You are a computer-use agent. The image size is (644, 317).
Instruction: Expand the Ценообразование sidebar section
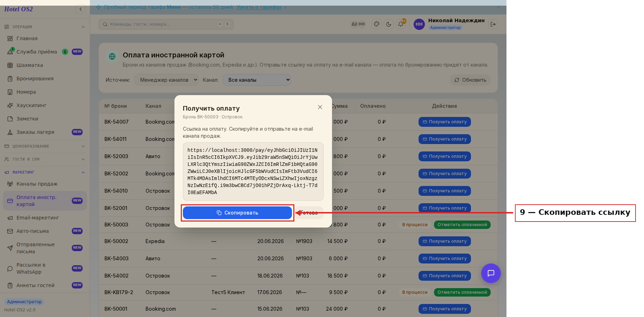pos(45,146)
